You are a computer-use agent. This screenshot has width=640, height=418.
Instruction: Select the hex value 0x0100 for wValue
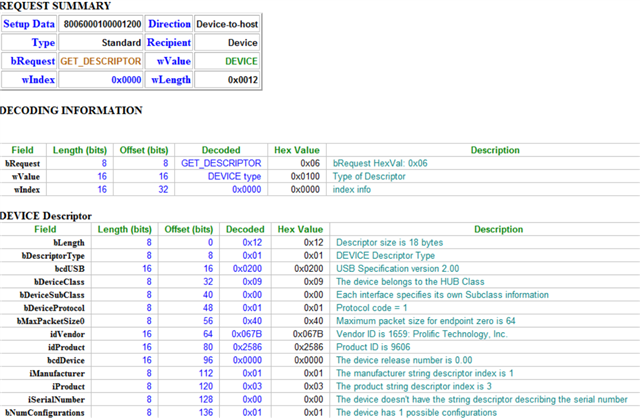pos(305,176)
